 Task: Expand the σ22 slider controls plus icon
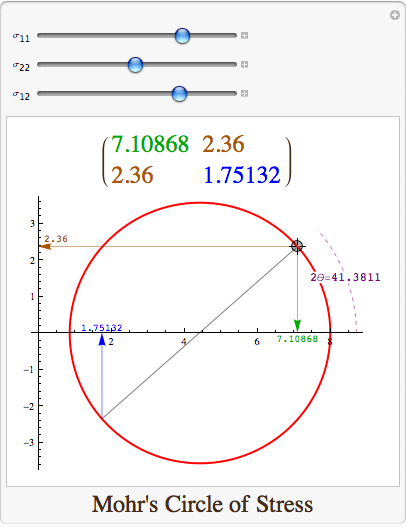(244, 64)
